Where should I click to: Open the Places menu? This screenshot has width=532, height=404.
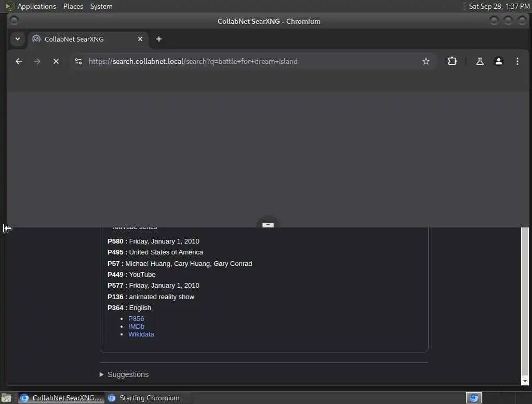(73, 6)
